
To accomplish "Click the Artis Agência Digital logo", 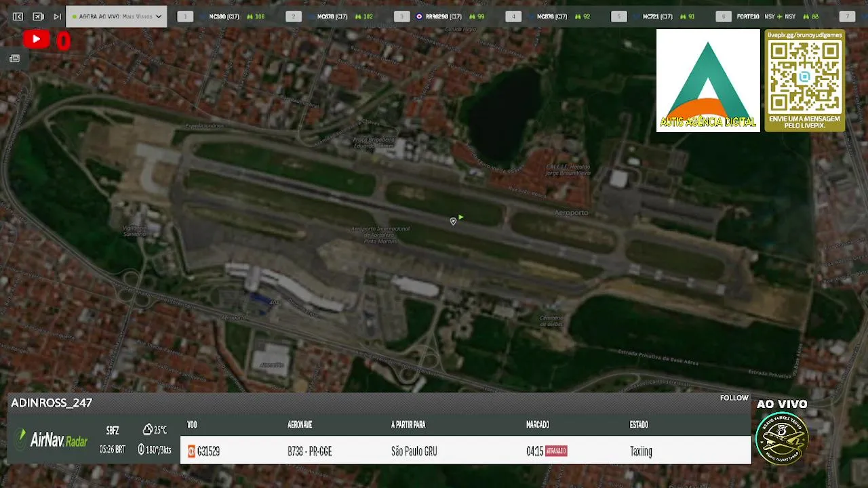I will [708, 81].
